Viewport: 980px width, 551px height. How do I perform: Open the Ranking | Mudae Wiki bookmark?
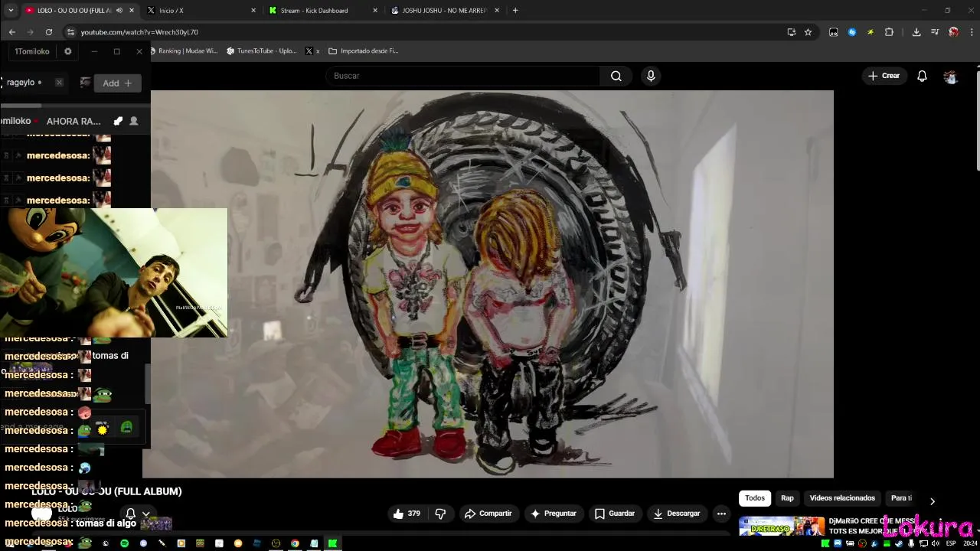pos(184,51)
